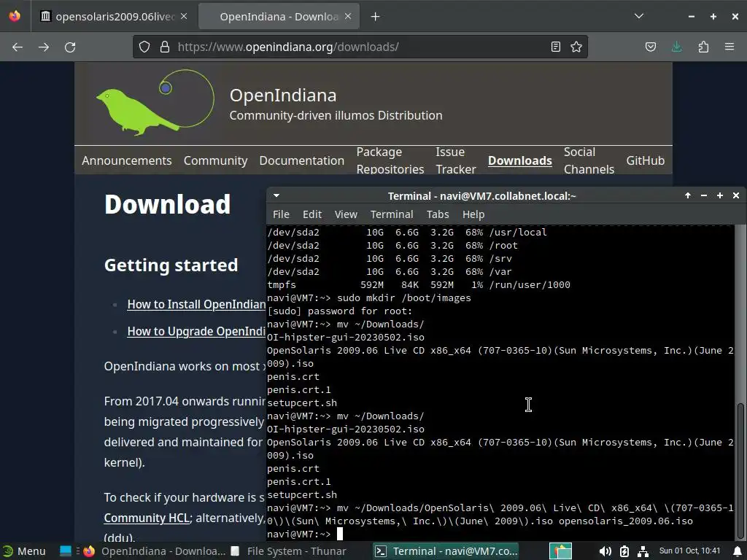Roll up terminal window with up arrow
The height and width of the screenshot is (560, 747).
click(688, 195)
